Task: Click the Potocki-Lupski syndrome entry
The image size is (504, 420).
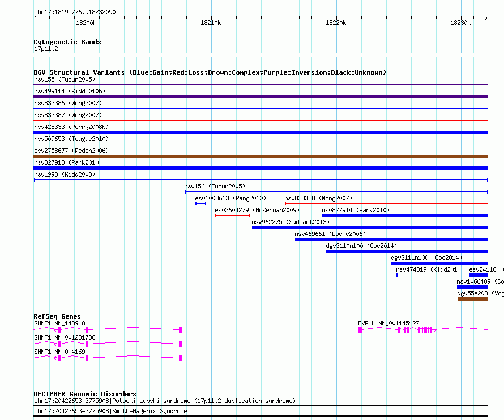Action: tap(165, 401)
